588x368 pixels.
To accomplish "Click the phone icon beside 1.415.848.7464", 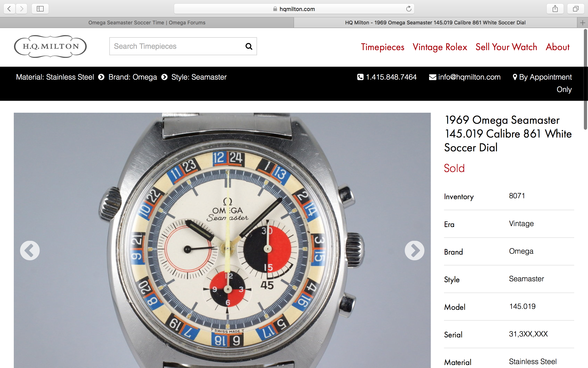I will (360, 77).
